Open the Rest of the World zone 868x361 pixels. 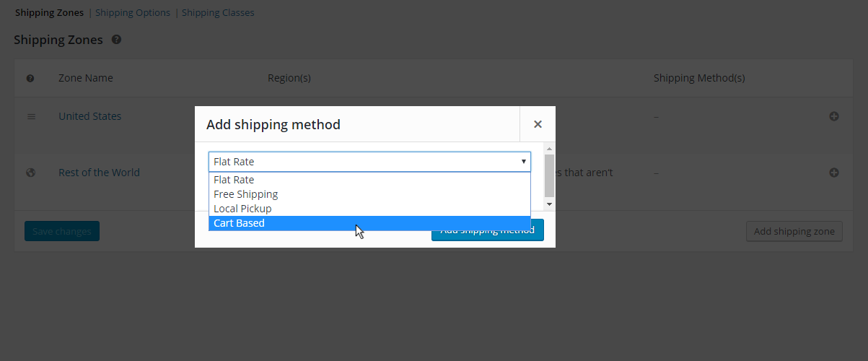click(x=99, y=173)
